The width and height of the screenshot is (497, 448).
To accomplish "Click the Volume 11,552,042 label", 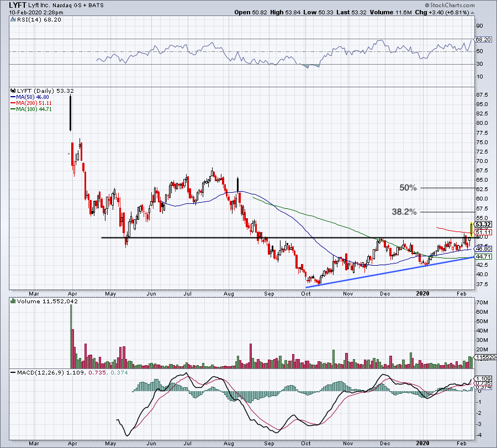I will pyautogui.click(x=47, y=301).
